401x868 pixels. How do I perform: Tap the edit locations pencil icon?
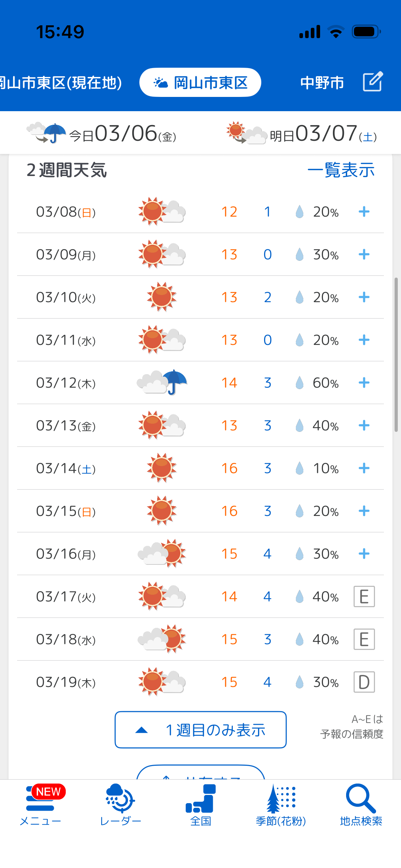(373, 82)
